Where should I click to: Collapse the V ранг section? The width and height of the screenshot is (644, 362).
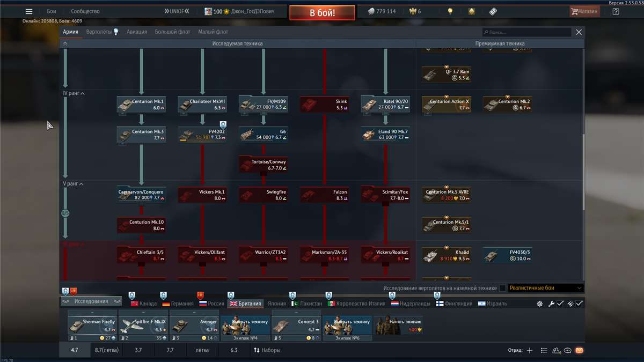(74, 184)
